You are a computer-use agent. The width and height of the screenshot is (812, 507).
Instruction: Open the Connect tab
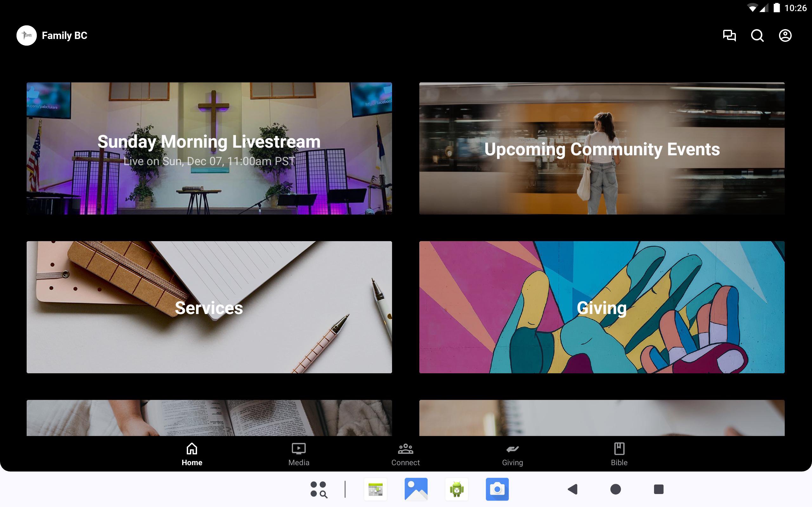pyautogui.click(x=405, y=454)
